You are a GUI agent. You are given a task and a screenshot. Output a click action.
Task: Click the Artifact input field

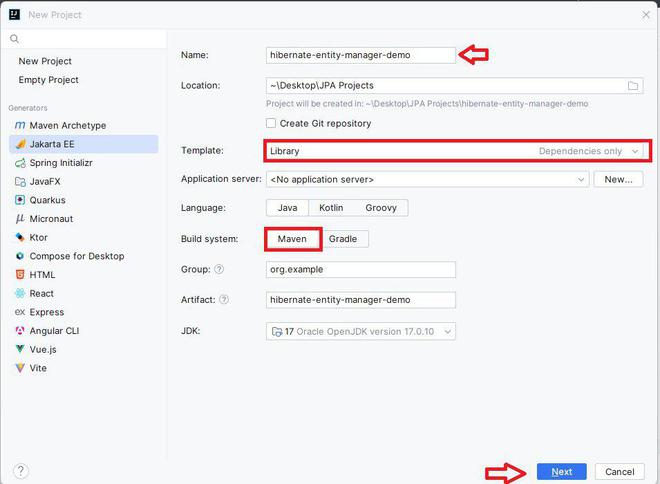(361, 300)
